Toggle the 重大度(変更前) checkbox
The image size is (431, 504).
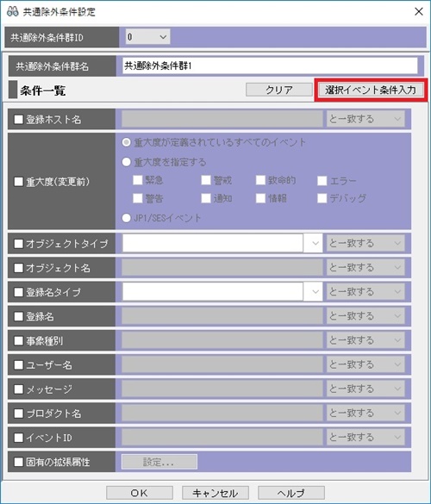(x=19, y=182)
